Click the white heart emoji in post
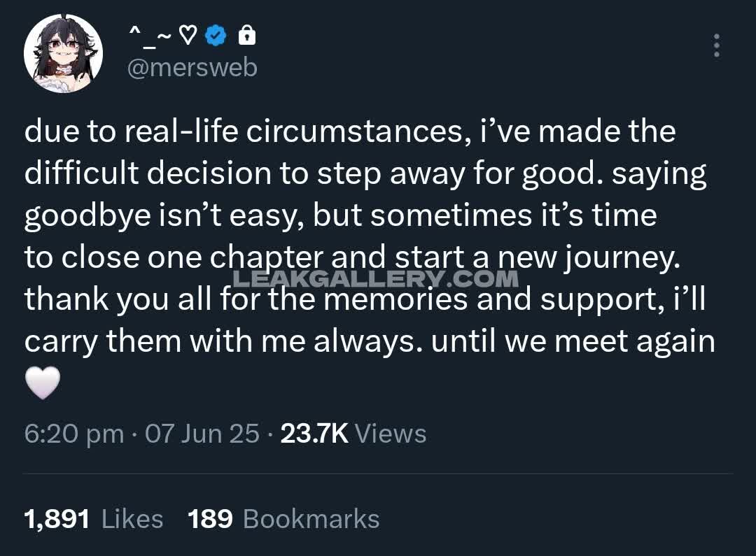The image size is (756, 556). [x=43, y=384]
